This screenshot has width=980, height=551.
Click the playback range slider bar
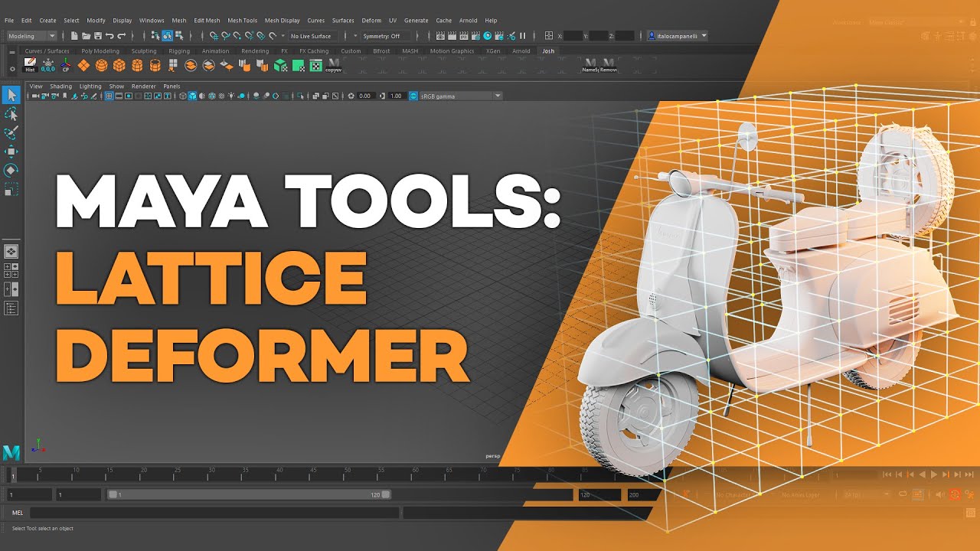(x=250, y=495)
